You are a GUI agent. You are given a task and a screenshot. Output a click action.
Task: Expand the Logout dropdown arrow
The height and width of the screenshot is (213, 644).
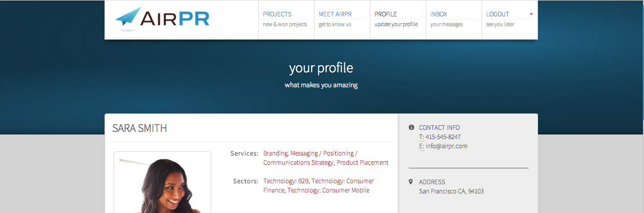pos(531,14)
